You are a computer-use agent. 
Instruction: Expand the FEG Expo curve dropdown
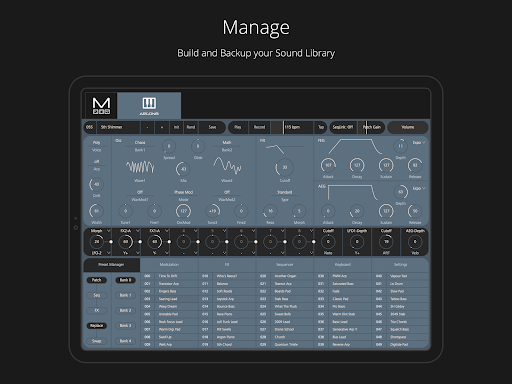[x=419, y=142]
